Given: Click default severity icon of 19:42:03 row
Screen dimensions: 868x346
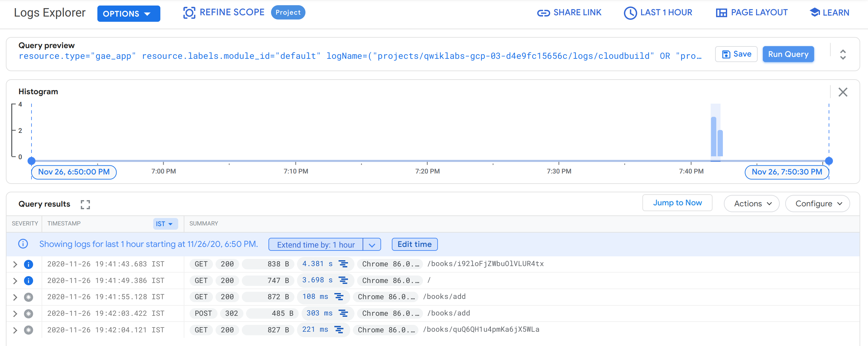Looking at the screenshot, I should tap(29, 313).
